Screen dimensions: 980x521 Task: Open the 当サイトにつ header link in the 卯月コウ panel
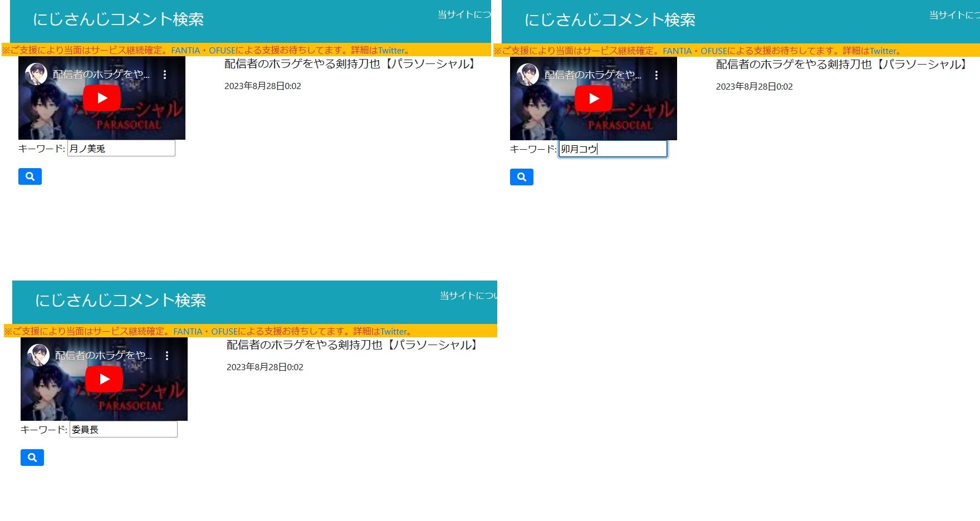click(954, 16)
